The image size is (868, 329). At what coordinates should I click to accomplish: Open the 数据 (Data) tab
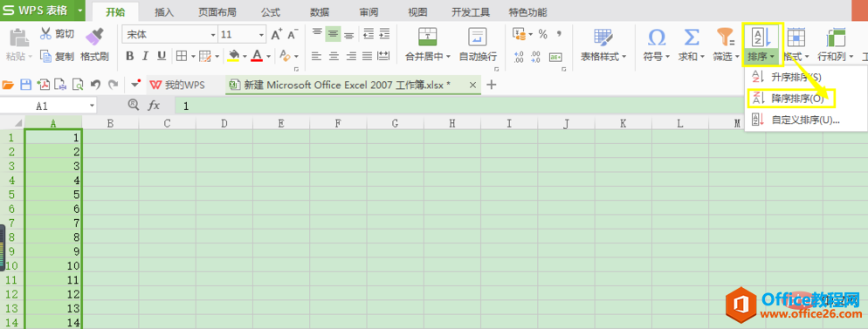point(320,12)
